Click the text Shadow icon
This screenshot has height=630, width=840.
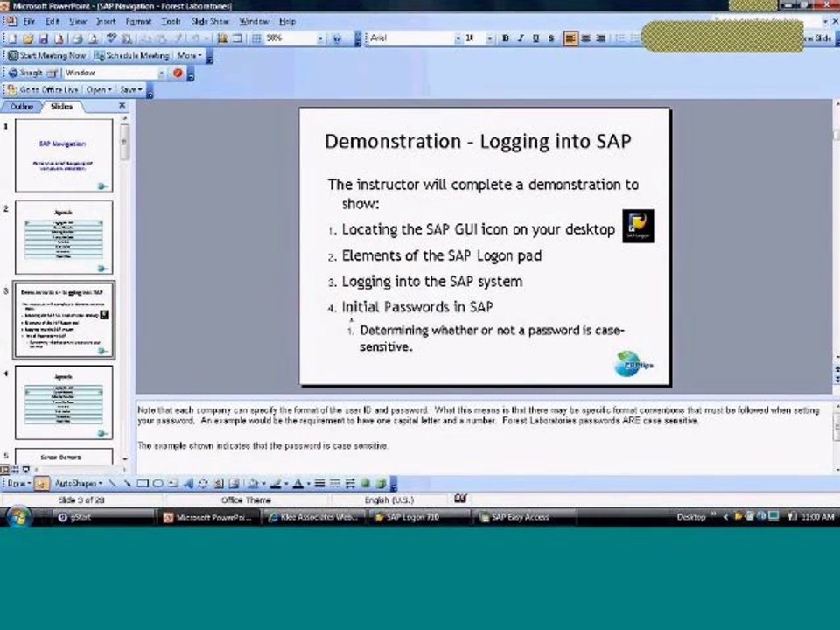[550, 38]
